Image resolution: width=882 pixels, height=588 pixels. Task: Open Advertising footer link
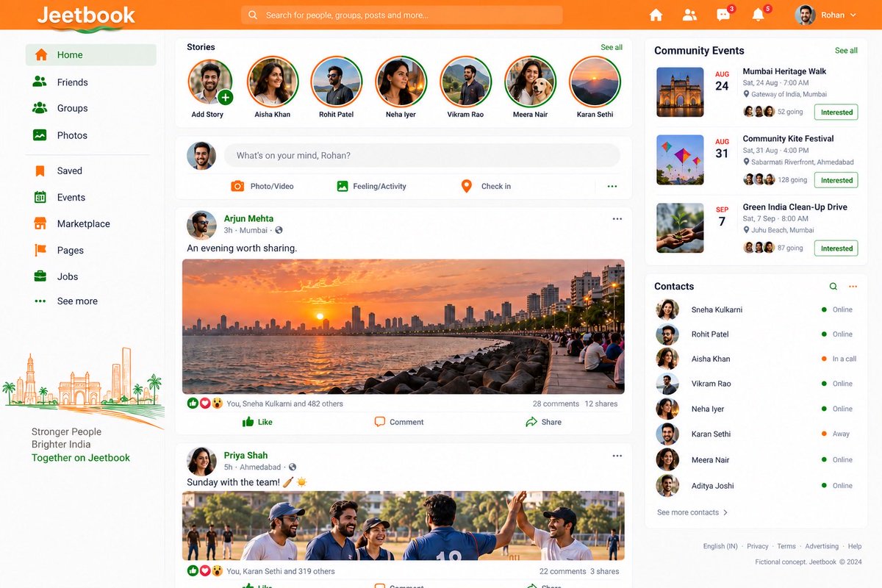tap(822, 546)
